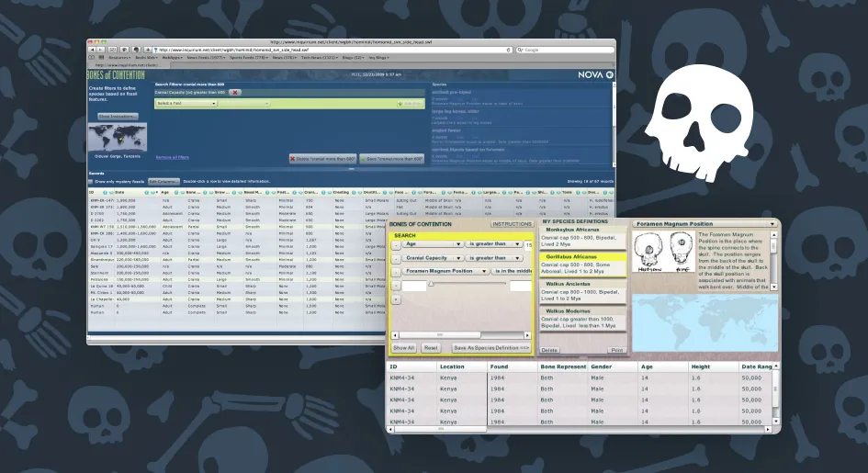This screenshot has width=868, height=473.
Task: Open the 'Tech News' bookmarks menu
Action: [320, 58]
